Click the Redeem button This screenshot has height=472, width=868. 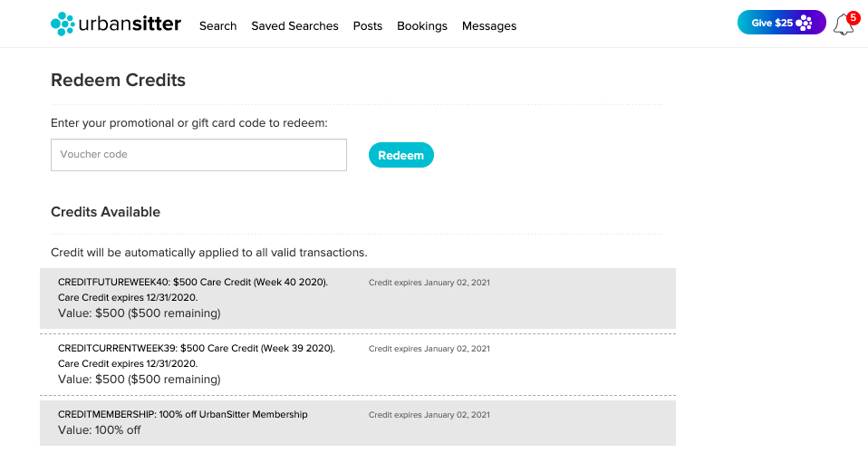(401, 155)
